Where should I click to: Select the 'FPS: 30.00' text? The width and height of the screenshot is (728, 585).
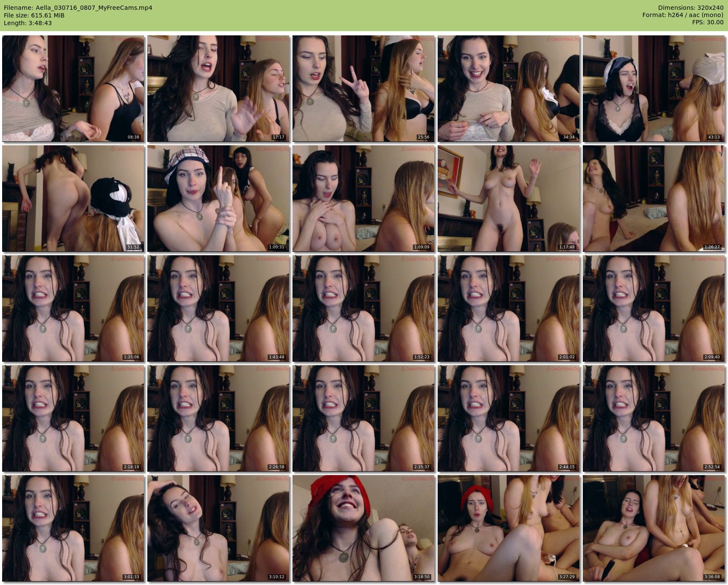(x=708, y=23)
